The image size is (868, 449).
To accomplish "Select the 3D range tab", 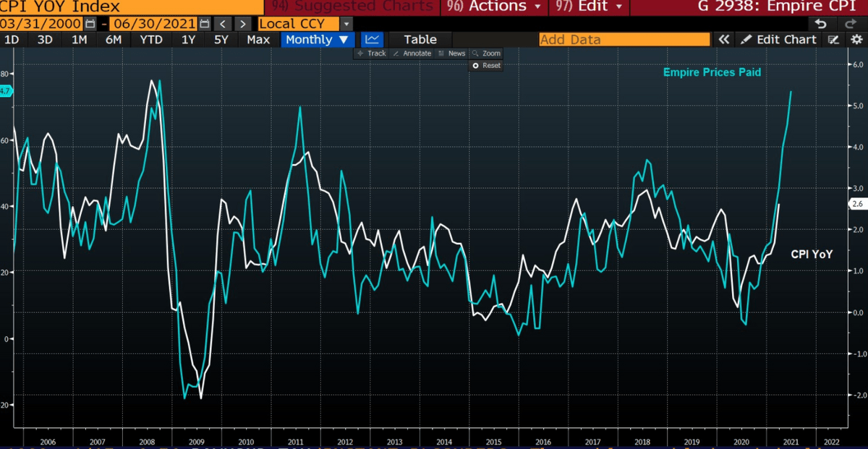I will coord(45,40).
